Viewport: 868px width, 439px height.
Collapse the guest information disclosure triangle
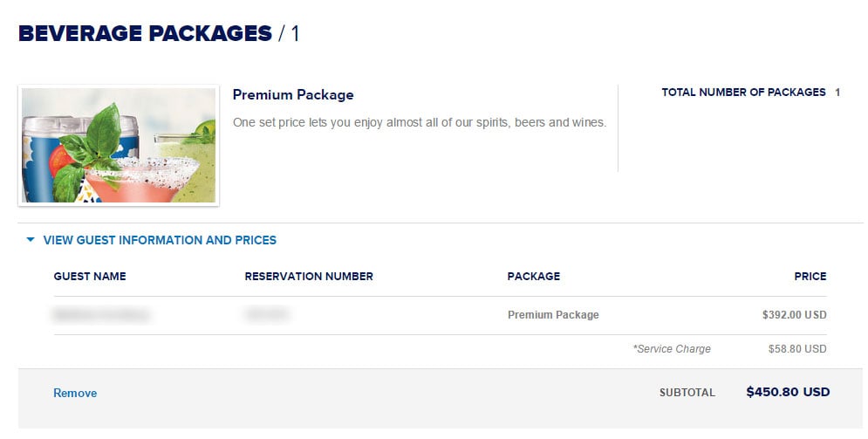[x=31, y=240]
